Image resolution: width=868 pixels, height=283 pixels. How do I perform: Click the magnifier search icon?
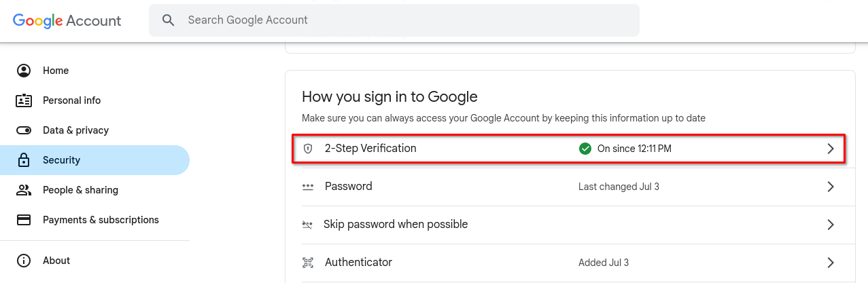(169, 20)
